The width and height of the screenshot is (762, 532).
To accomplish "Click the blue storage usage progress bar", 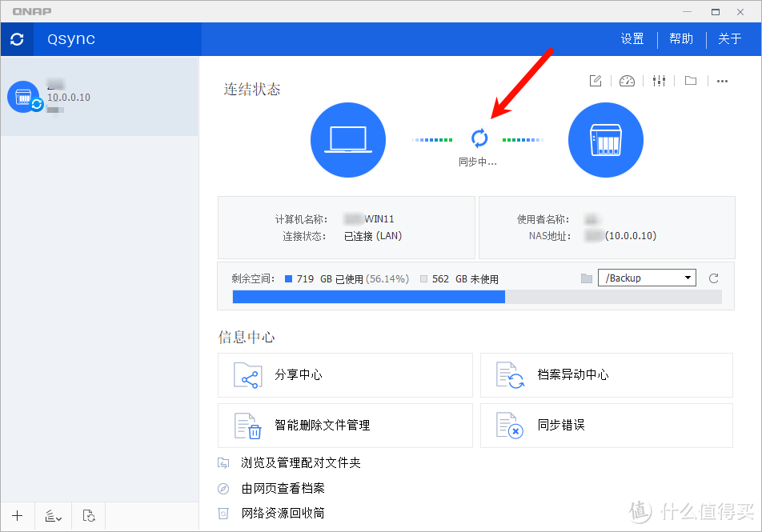I will pyautogui.click(x=368, y=296).
